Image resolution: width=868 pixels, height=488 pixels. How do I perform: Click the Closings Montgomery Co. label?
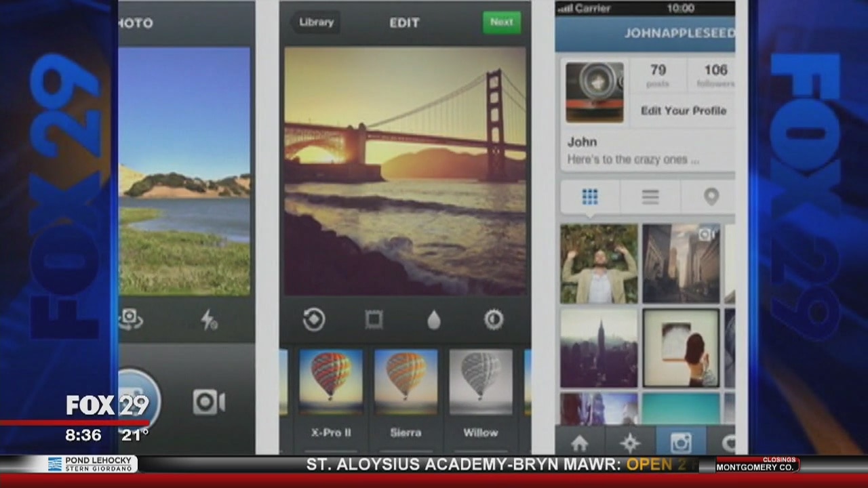[757, 464]
